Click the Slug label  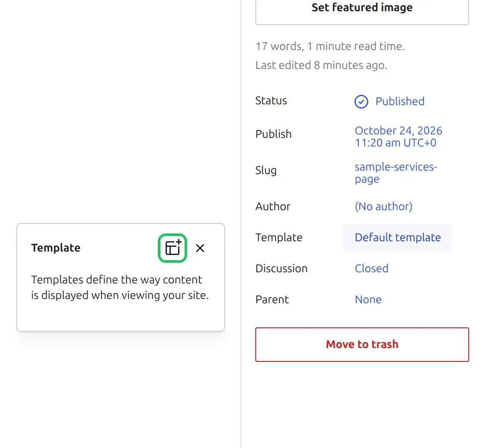266,171
